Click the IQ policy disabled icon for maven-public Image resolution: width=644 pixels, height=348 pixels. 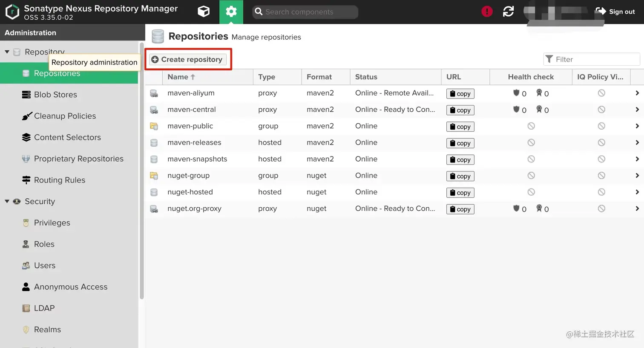click(601, 126)
